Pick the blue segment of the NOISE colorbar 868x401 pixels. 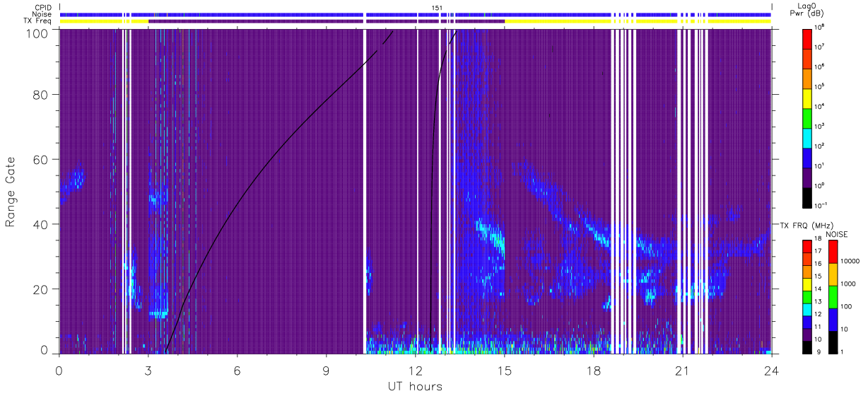(833, 319)
